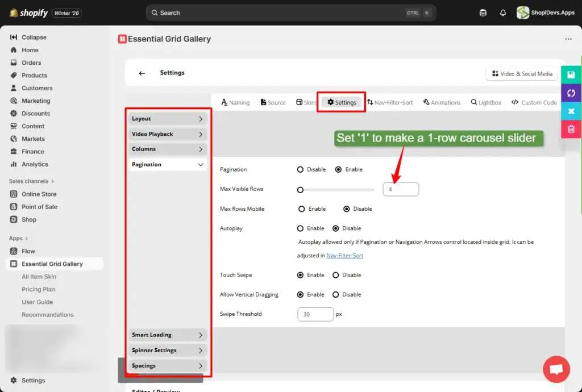Open the Custom Code tab
Image resolution: width=582 pixels, height=392 pixels.
tap(534, 102)
